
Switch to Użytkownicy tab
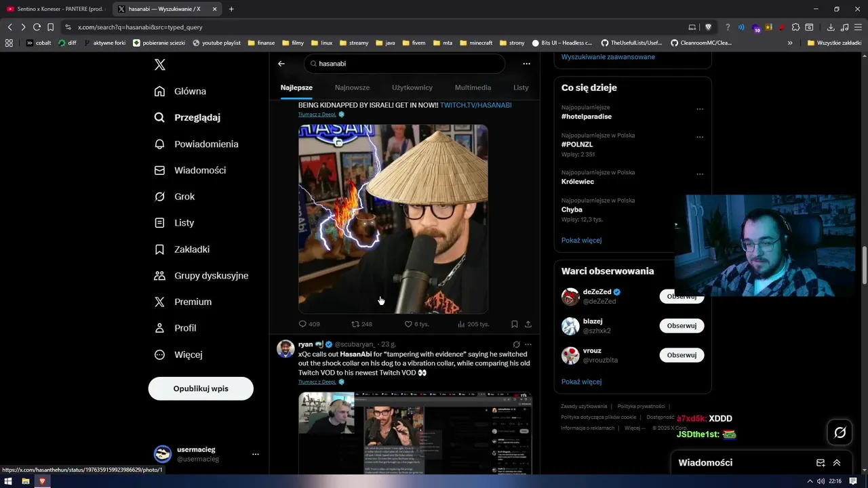click(412, 87)
